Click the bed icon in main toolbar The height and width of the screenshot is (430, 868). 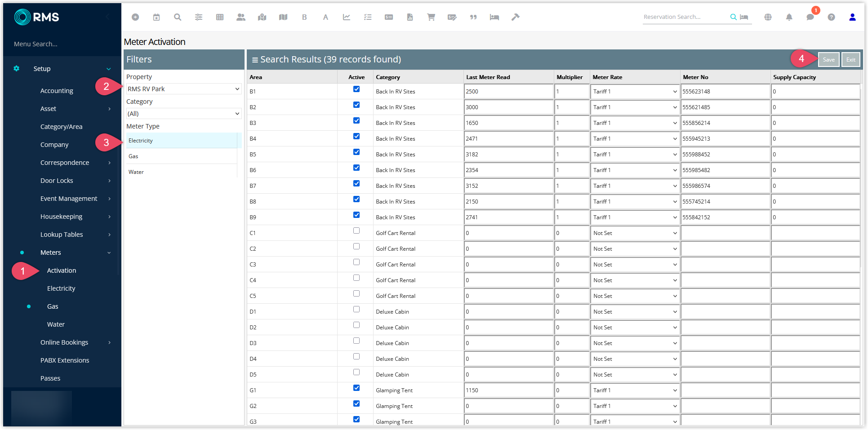coord(494,17)
